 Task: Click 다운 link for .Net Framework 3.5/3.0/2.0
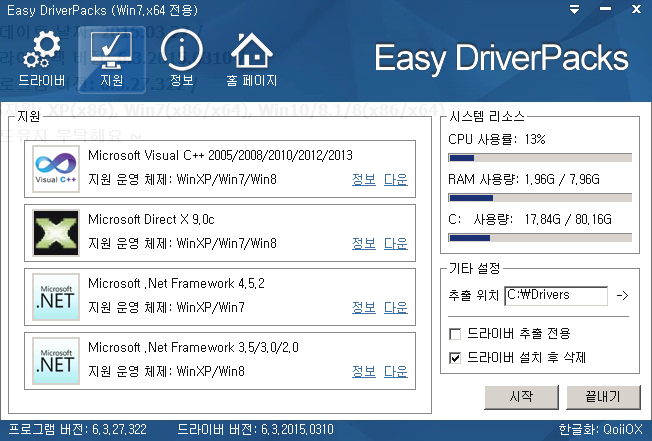click(395, 372)
